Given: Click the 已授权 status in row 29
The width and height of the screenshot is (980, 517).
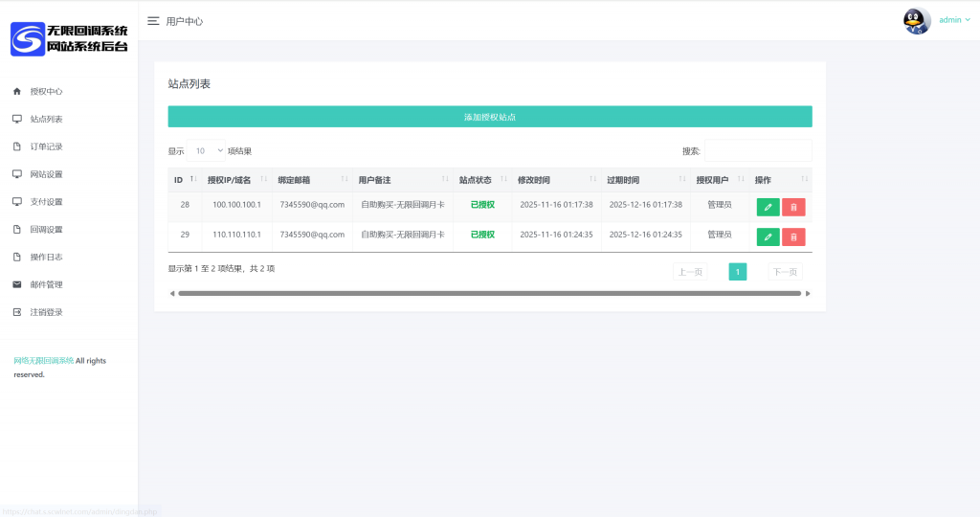Looking at the screenshot, I should pyautogui.click(x=482, y=235).
